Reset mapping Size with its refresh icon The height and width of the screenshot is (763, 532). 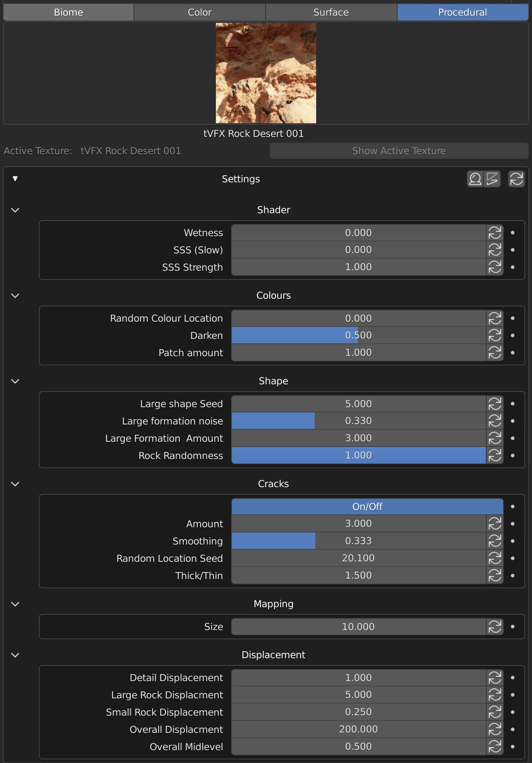tap(495, 627)
